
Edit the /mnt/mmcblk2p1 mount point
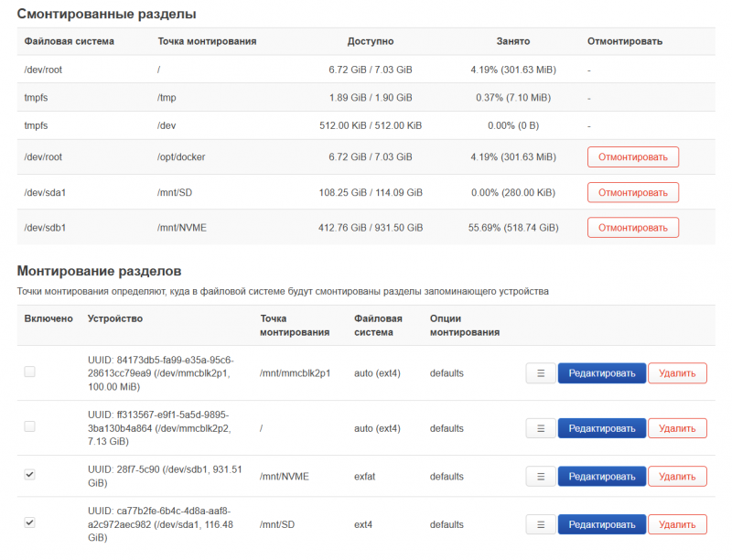(601, 373)
